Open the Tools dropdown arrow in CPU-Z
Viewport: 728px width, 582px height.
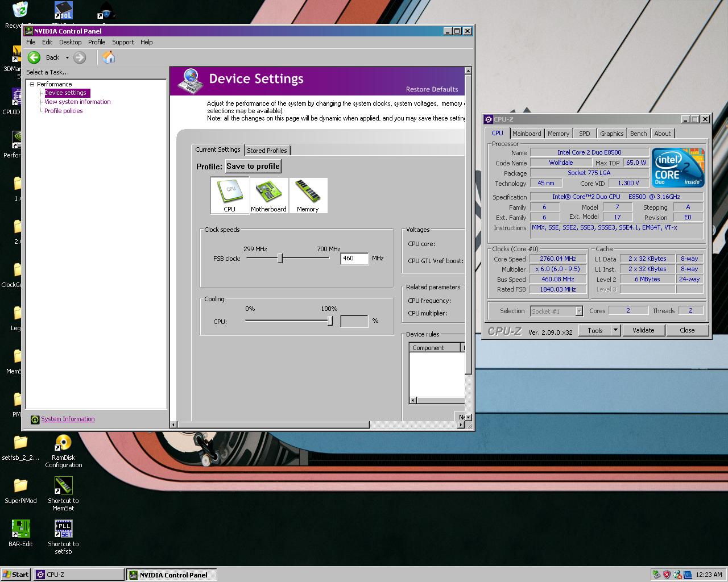615,330
